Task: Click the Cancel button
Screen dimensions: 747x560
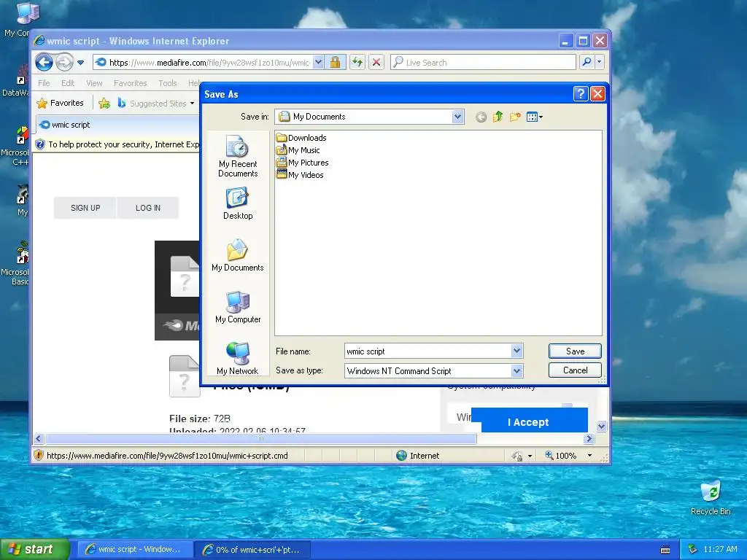Action: click(x=575, y=370)
